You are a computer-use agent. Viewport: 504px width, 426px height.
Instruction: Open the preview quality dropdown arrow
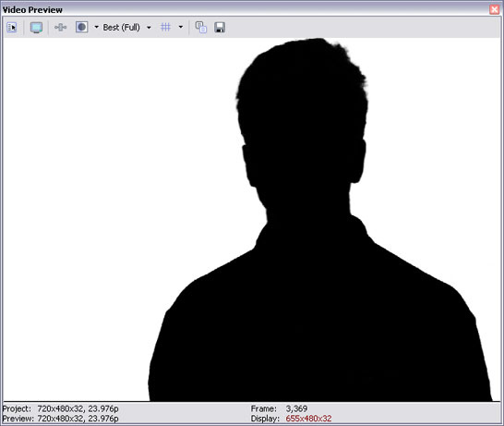coord(149,28)
